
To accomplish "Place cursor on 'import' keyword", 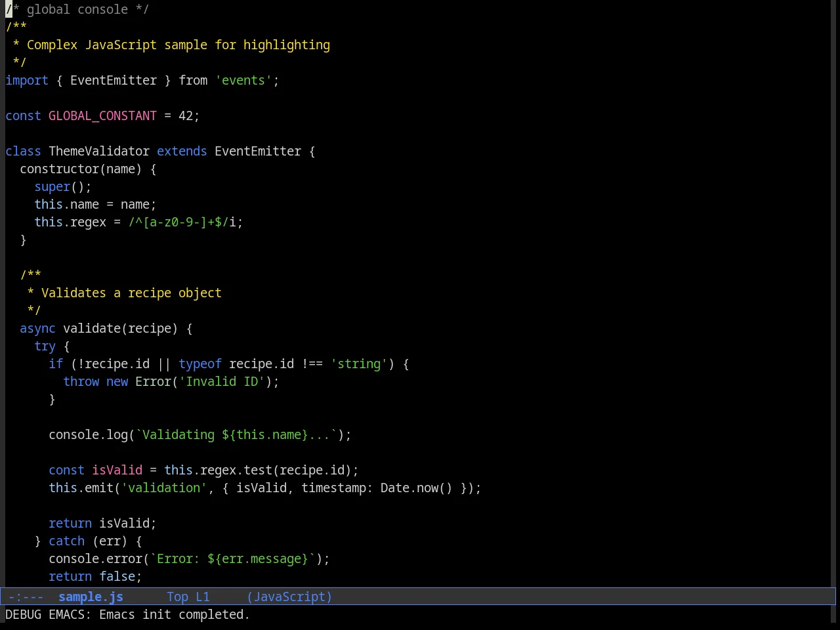I will pos(27,80).
